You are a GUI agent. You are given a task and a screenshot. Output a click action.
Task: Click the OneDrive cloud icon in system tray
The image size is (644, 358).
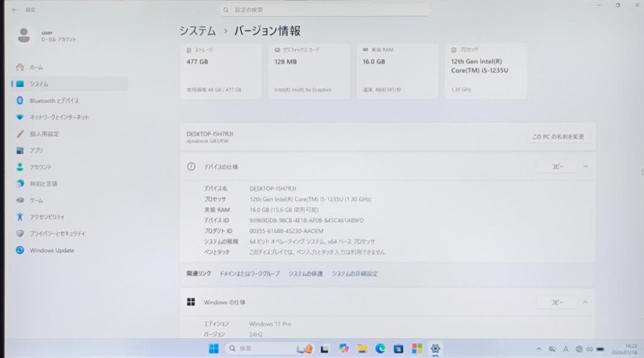552,348
